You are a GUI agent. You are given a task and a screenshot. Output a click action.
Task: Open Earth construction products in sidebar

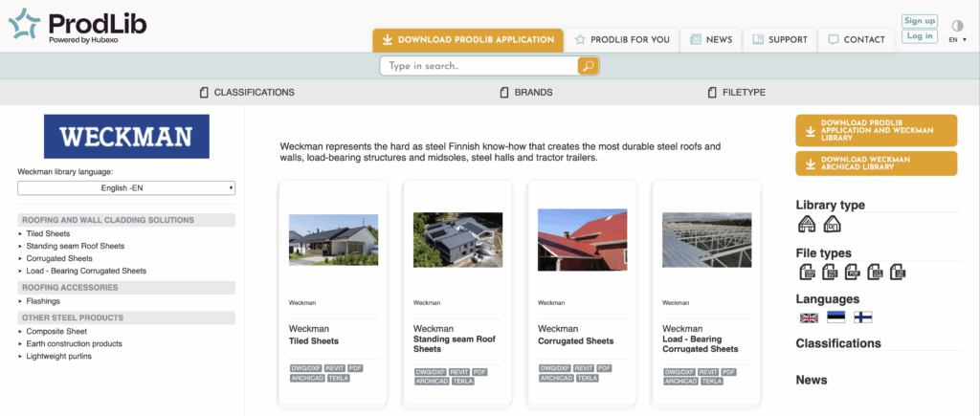coord(74,343)
